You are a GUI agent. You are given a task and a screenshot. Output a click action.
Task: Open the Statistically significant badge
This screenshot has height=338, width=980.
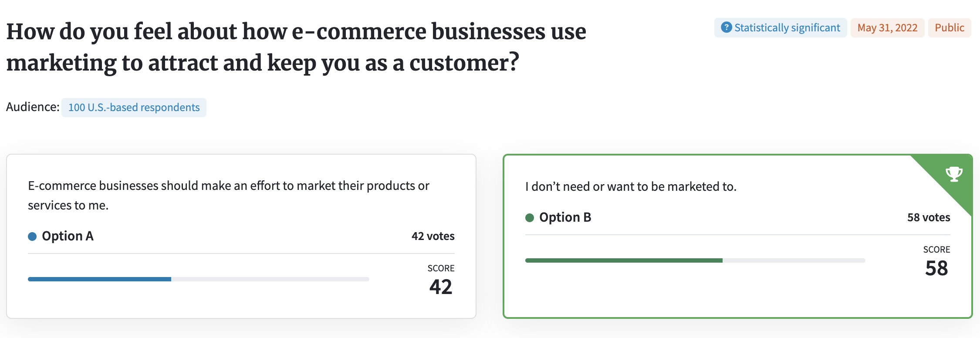(781, 28)
